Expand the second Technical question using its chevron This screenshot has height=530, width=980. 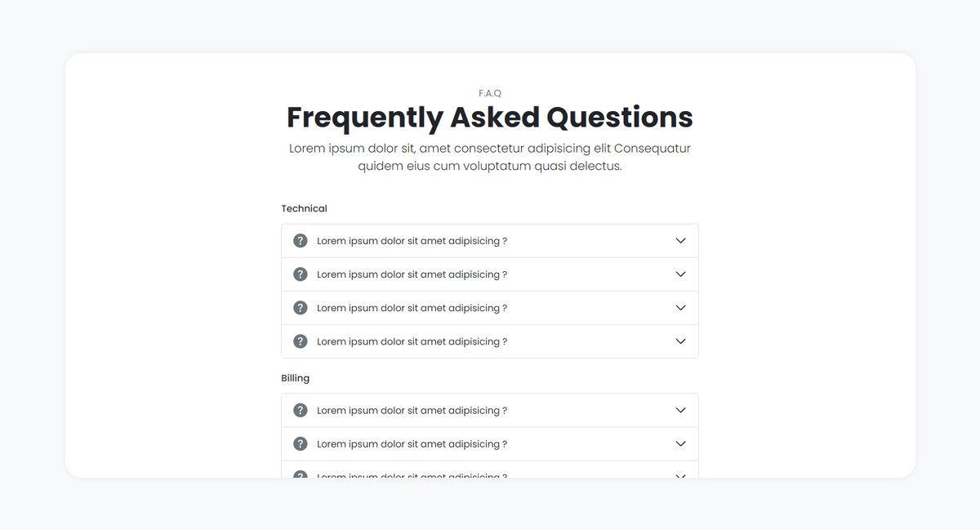680,274
